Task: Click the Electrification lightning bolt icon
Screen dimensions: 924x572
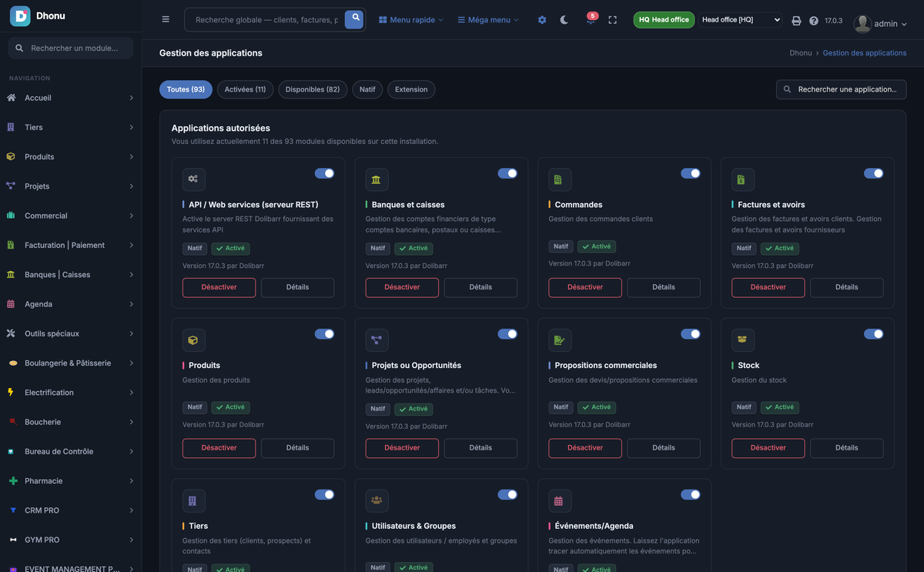Action: [11, 392]
